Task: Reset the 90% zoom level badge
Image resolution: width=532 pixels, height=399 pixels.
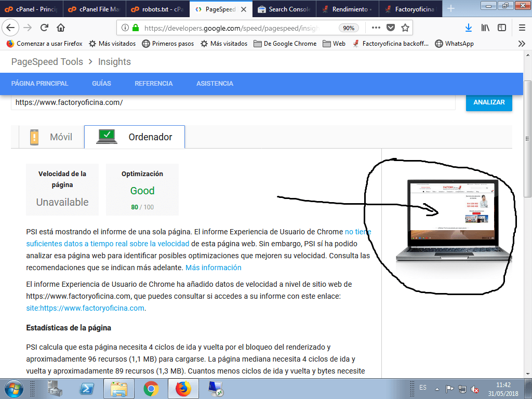Action: (x=349, y=28)
